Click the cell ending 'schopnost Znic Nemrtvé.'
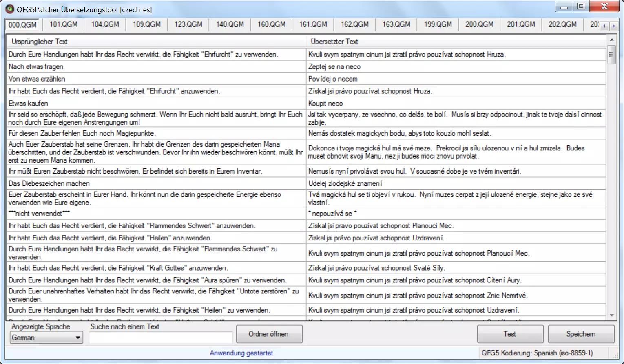Image resolution: width=624 pixels, height=364 pixels. click(456, 295)
